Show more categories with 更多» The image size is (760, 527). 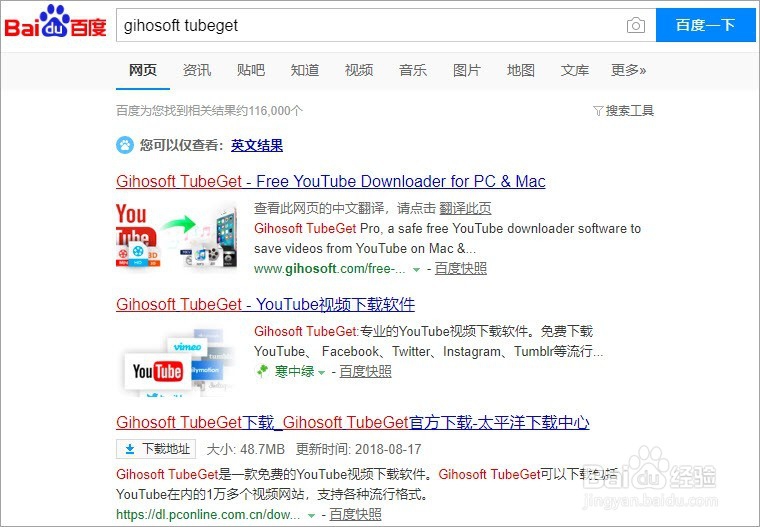pos(628,70)
